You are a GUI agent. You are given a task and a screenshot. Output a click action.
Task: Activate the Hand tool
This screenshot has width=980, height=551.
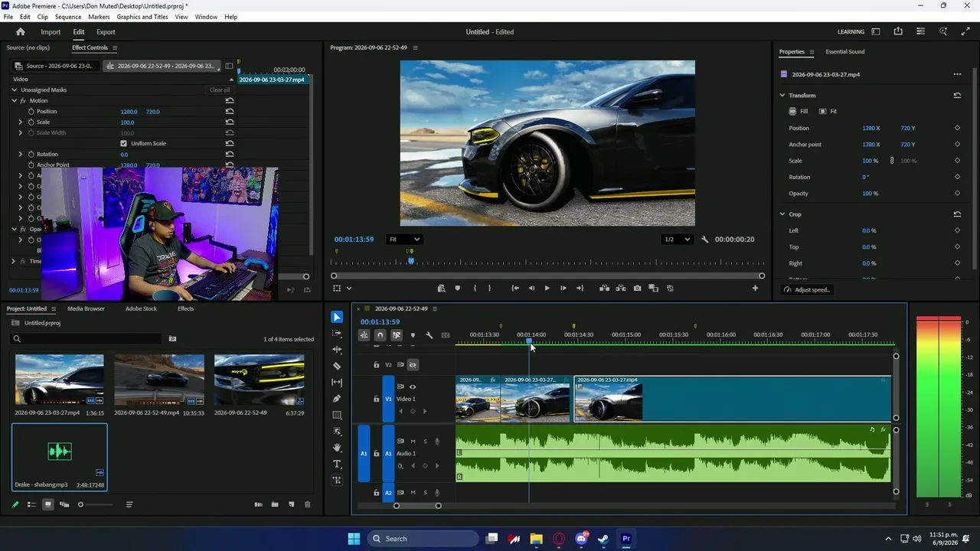pyautogui.click(x=337, y=448)
